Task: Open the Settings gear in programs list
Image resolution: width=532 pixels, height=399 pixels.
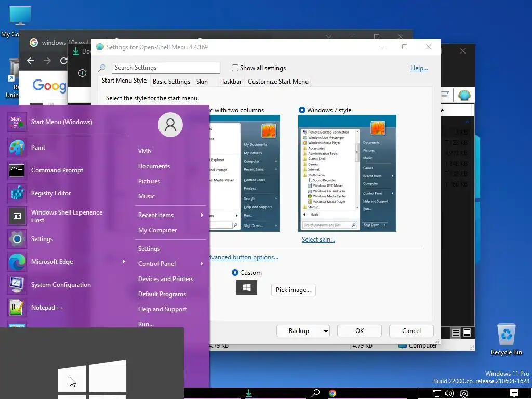Action: click(17, 239)
